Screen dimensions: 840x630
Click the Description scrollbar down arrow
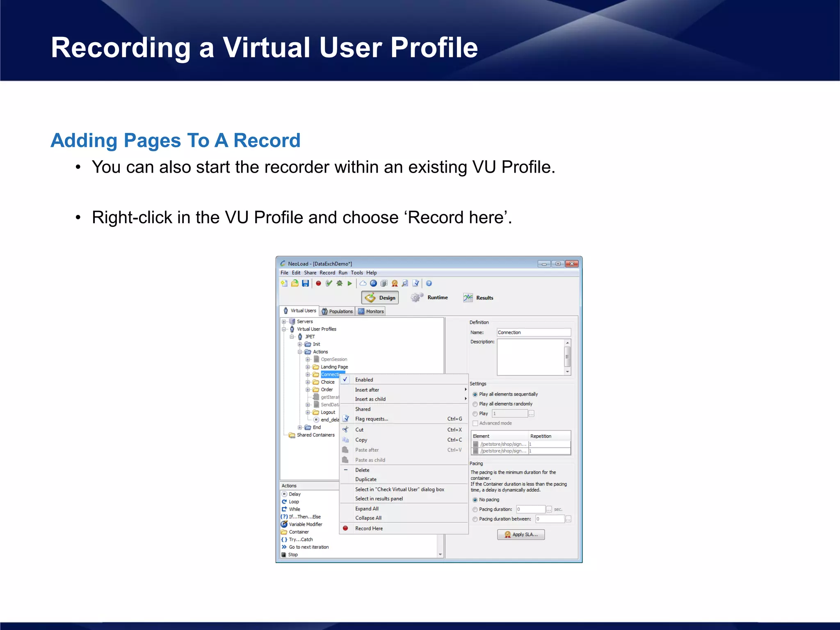(568, 372)
